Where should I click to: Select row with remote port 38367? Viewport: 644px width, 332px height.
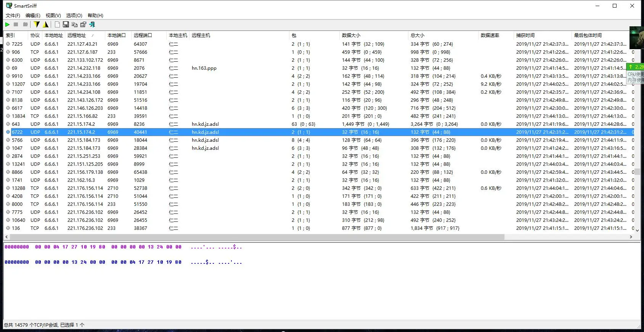[x=318, y=228]
